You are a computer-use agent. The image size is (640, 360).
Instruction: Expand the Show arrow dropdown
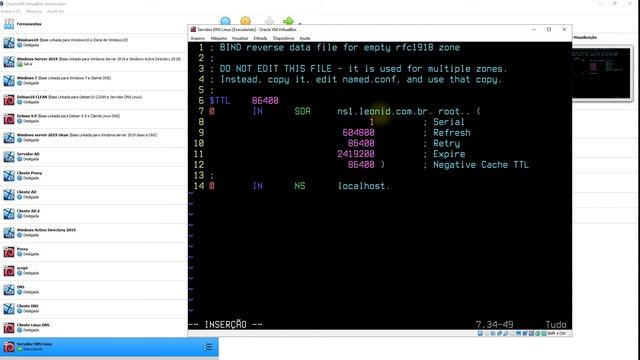click(x=300, y=23)
